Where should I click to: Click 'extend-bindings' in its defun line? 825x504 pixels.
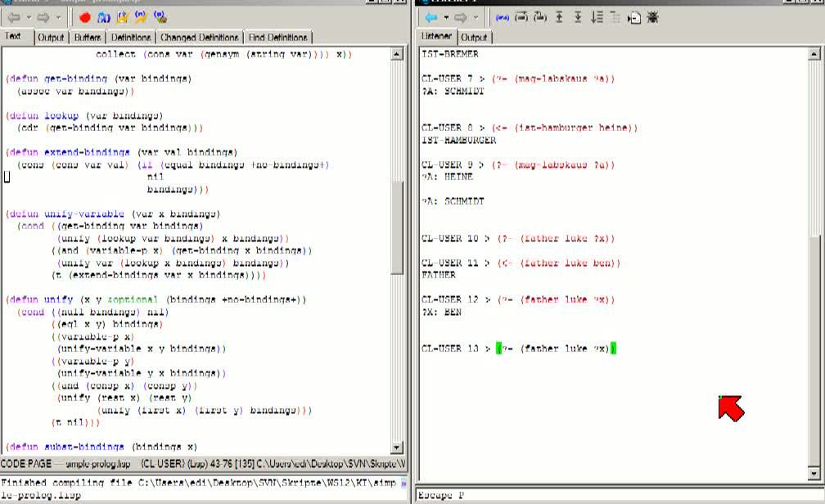(x=87, y=152)
